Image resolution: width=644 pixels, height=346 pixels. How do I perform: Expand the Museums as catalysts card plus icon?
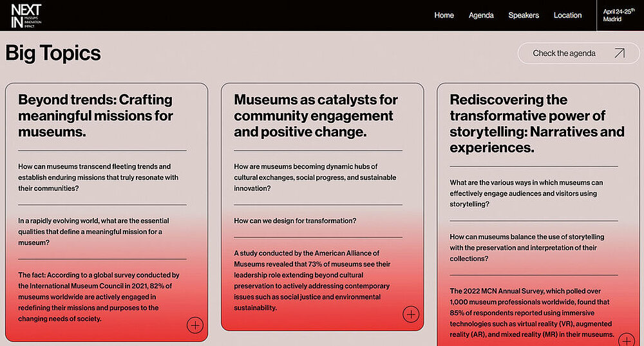click(410, 314)
